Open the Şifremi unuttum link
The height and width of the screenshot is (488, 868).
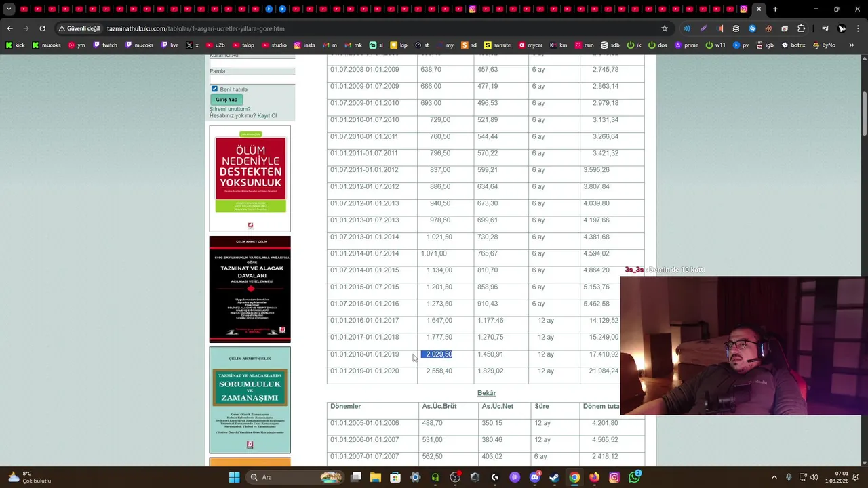230,109
